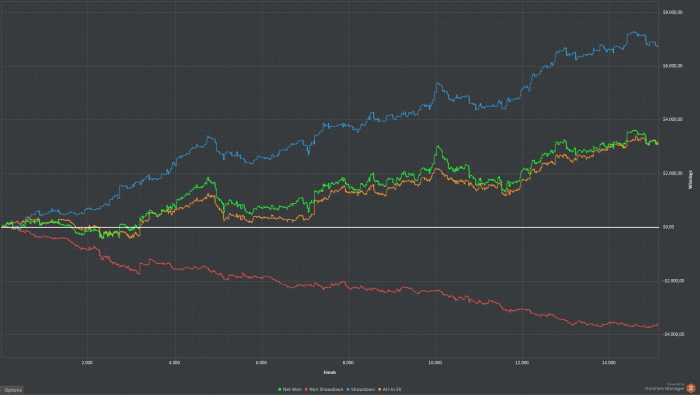Click the Holdem Manager branding text
The height and width of the screenshot is (395, 700).
point(664,388)
